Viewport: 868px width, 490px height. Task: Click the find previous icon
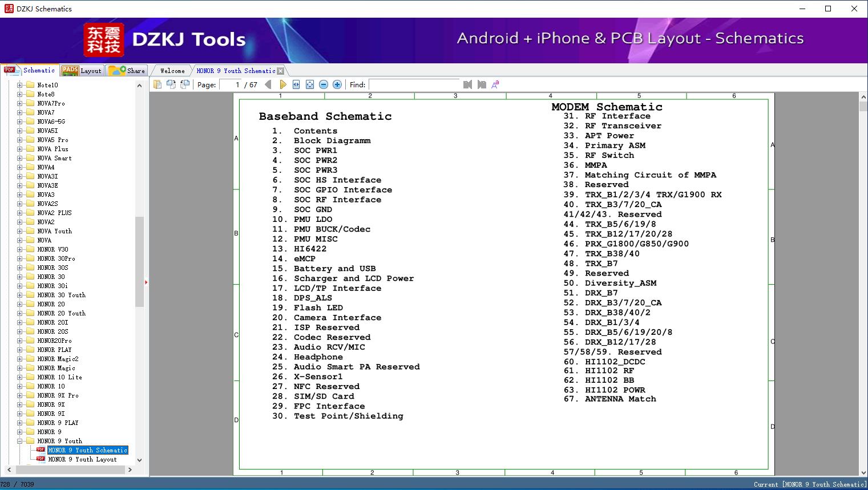tap(468, 84)
